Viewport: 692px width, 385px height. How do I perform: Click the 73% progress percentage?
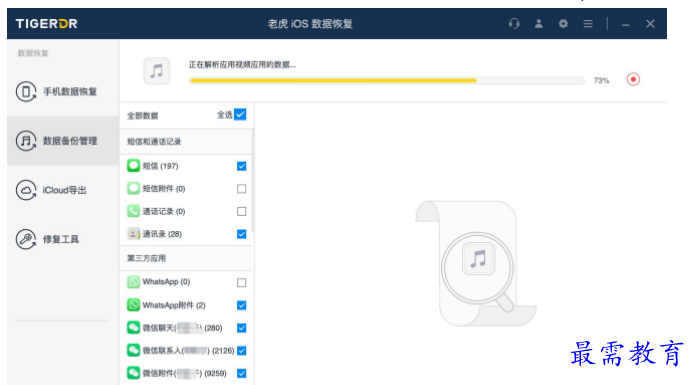click(601, 80)
